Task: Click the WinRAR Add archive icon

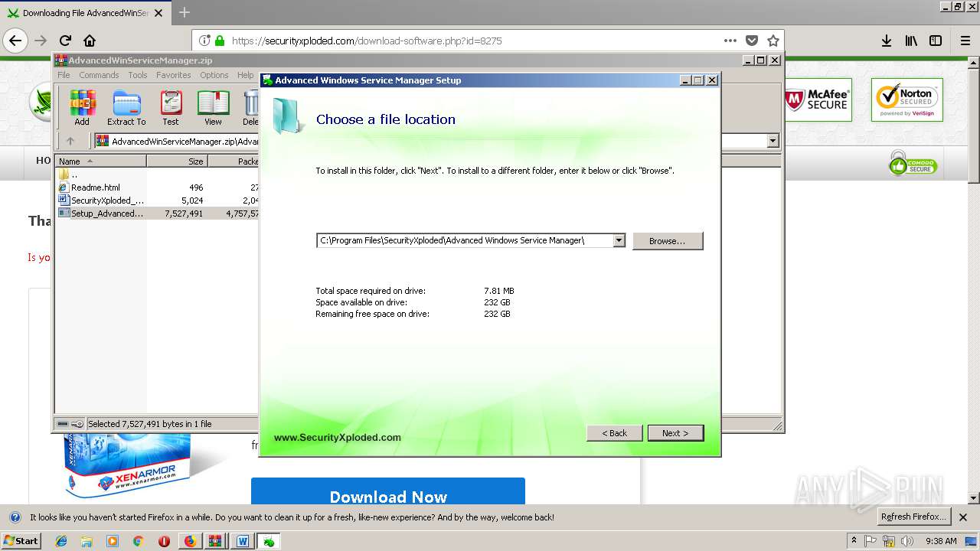Action: [x=82, y=108]
